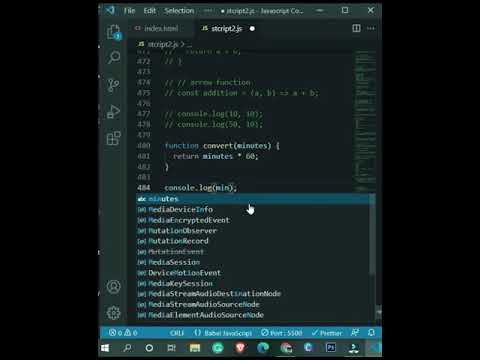Expand the breadcrumb ellipsis after stcript2.js
The height and width of the screenshot is (360, 480).
click(189, 45)
